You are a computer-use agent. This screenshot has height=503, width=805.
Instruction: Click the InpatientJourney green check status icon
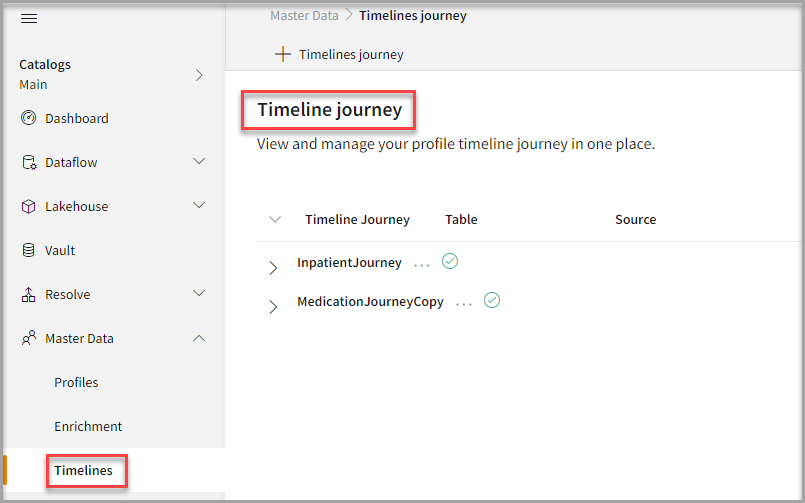(450, 261)
